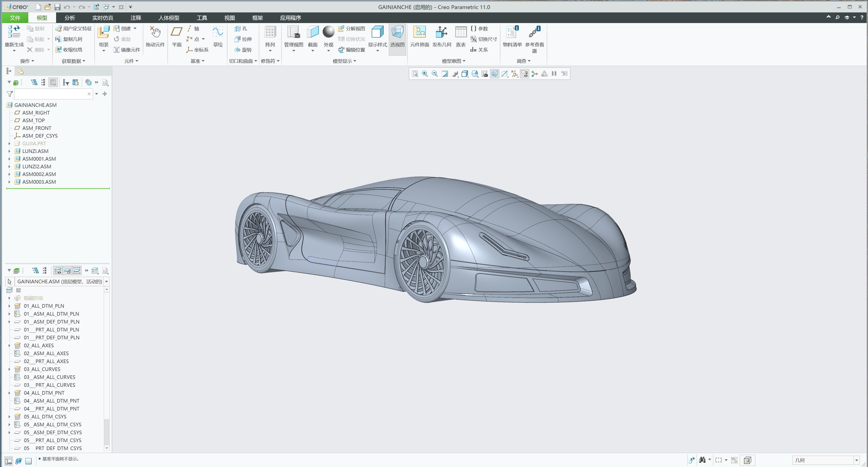Screen dimensions: 868x467
Task: Switch to the 分析 ribbon tab
Action: pyautogui.click(x=70, y=17)
